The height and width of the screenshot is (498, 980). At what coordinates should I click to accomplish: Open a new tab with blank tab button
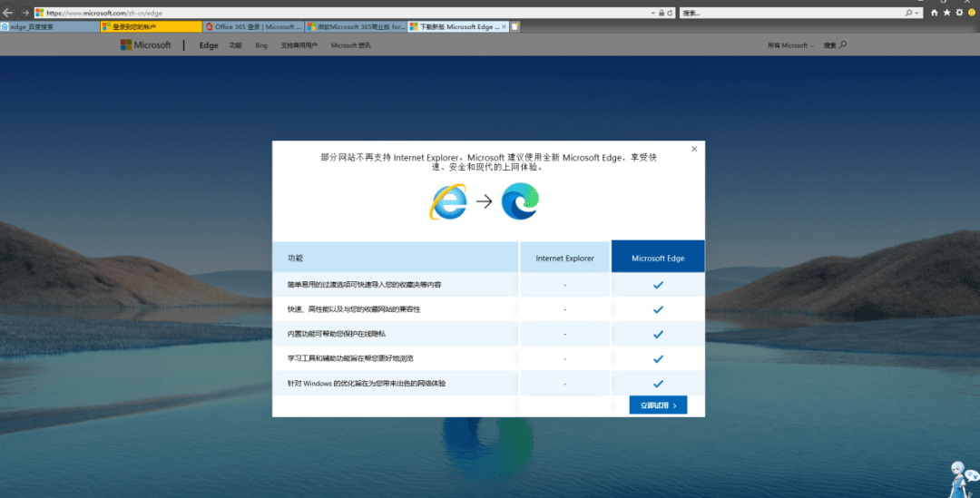tap(515, 27)
